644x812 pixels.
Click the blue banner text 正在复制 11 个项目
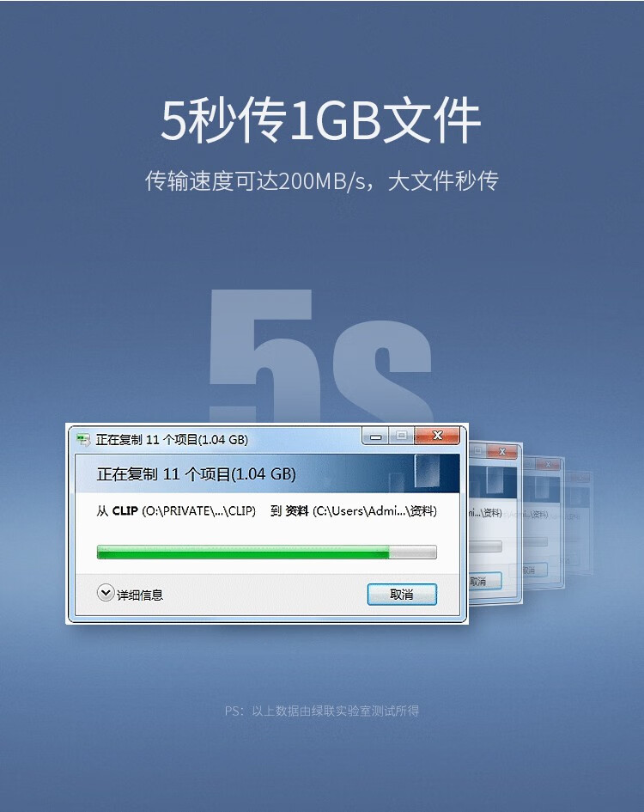click(196, 473)
